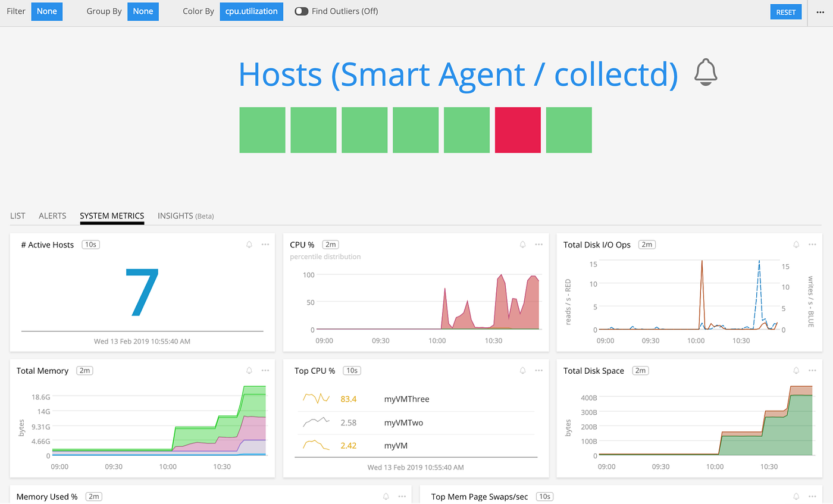Open the INSIGHTS (Beta) tab
The image size is (833, 504).
[185, 215]
